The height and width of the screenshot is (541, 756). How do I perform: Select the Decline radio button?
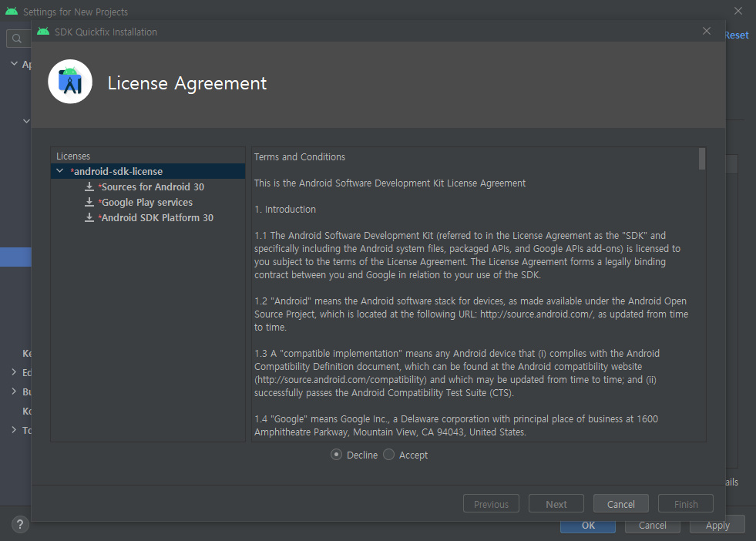tap(336, 455)
